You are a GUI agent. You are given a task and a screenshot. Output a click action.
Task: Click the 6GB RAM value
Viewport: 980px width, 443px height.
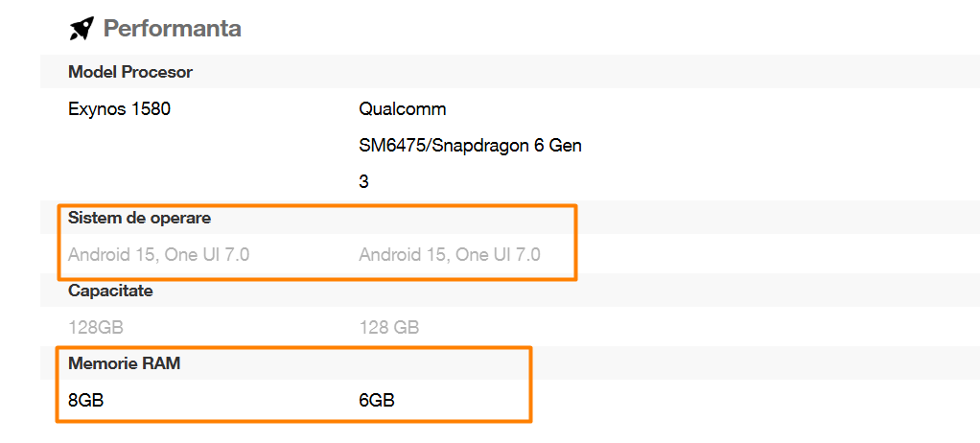point(377,401)
